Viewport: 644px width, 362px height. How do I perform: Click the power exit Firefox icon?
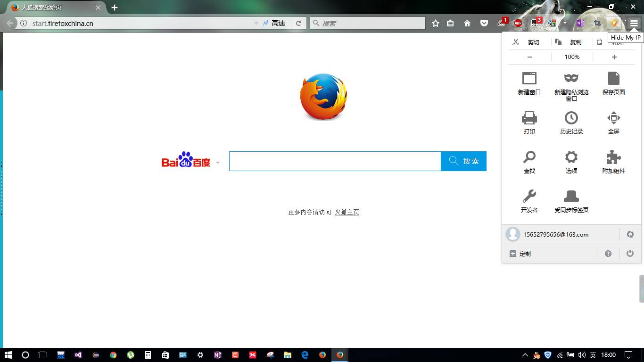point(630,254)
